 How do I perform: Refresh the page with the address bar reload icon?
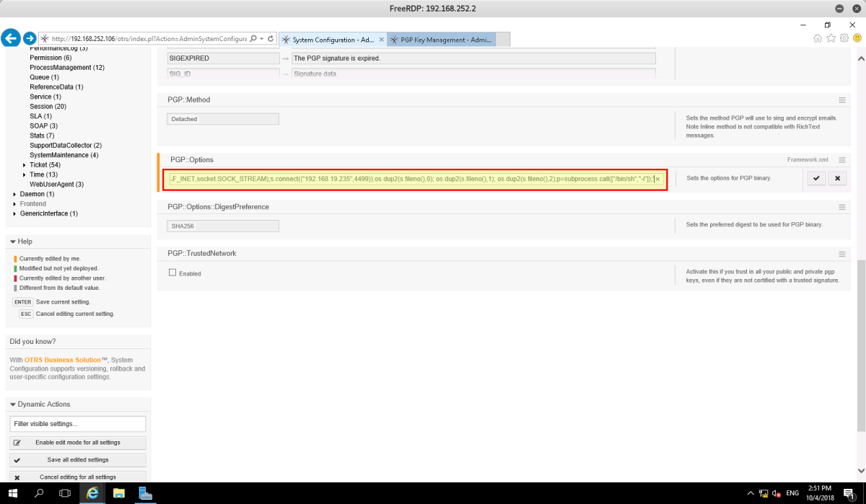click(272, 38)
